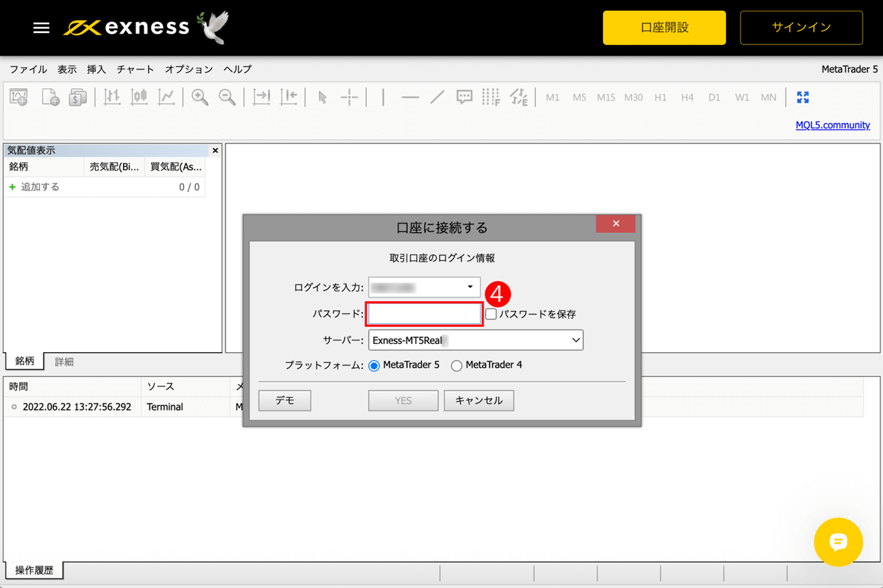Image resolution: width=883 pixels, height=588 pixels.
Task: Select the zoom out tool
Action: coord(228,97)
